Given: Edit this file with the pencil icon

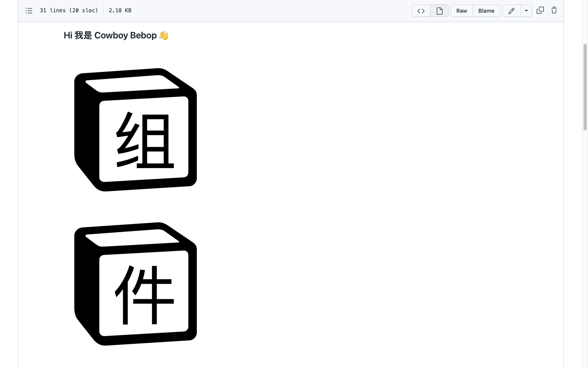Looking at the screenshot, I should pos(512,11).
